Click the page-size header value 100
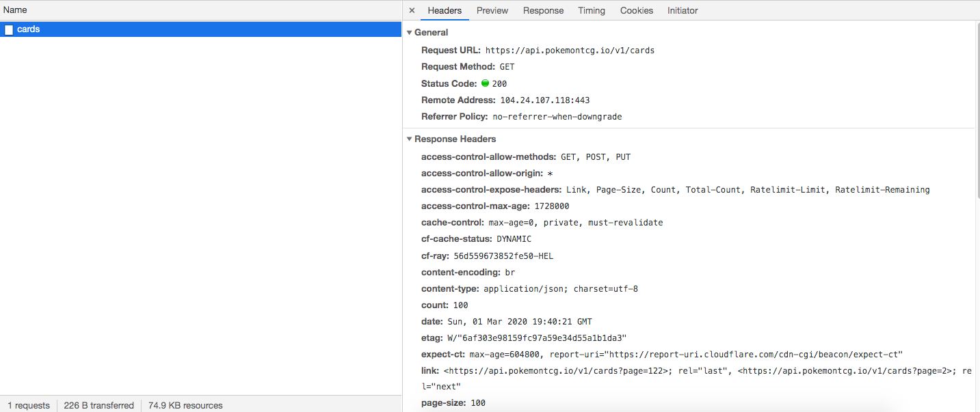Image resolution: width=980 pixels, height=412 pixels. coord(478,403)
